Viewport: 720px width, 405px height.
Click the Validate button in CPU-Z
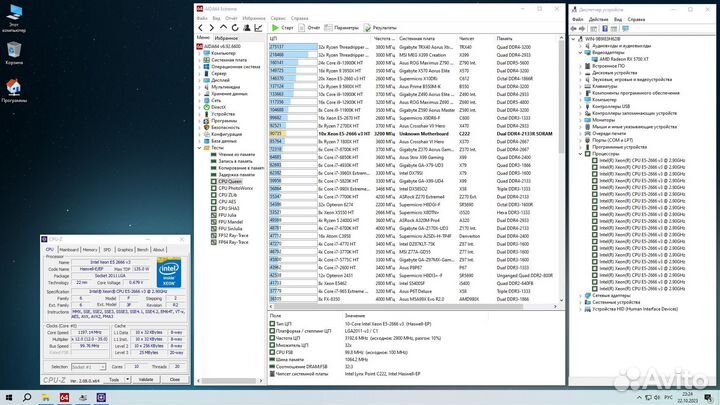146,380
